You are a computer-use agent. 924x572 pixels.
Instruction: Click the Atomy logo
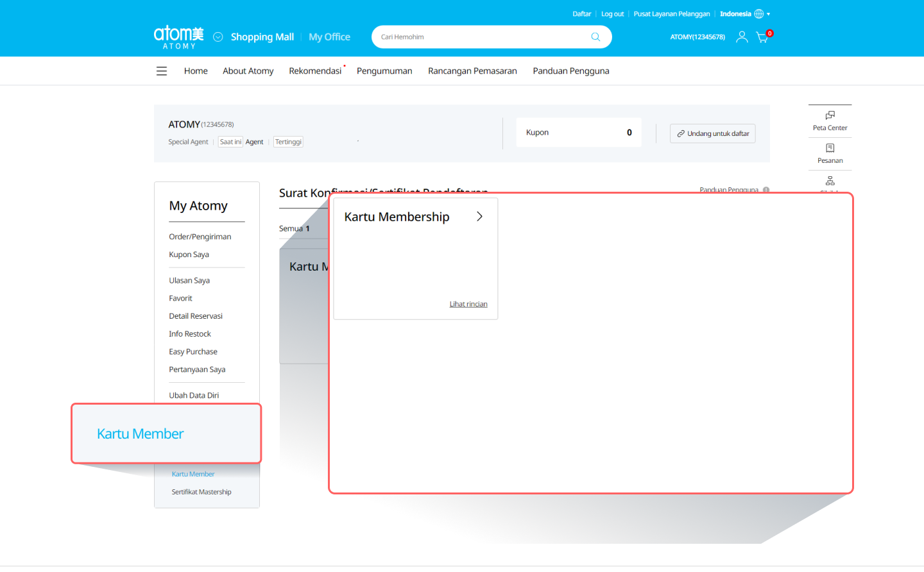(178, 37)
